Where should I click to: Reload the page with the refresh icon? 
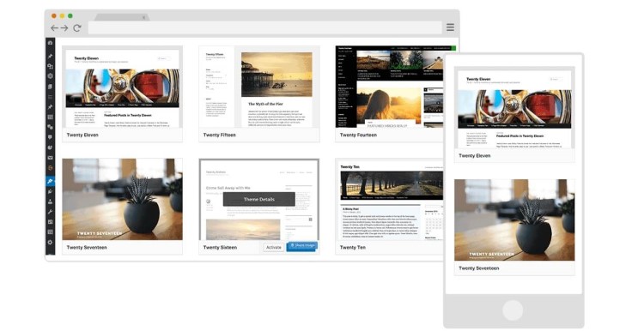(76, 28)
